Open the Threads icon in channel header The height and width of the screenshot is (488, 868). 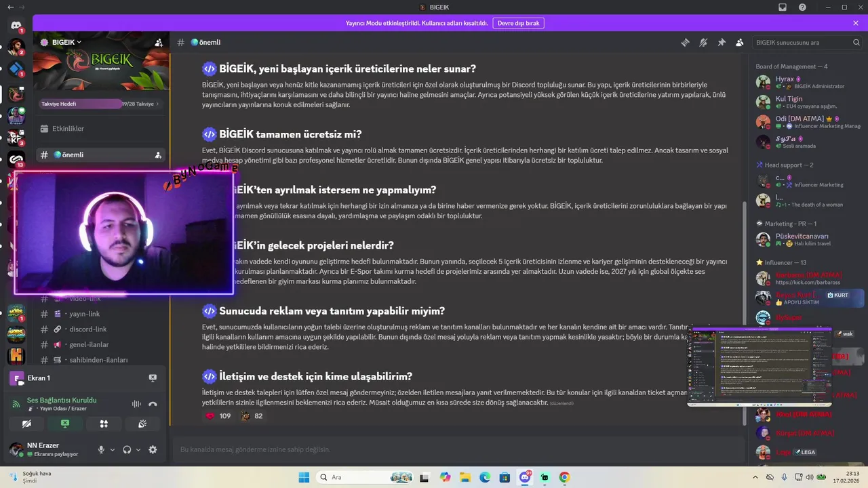point(685,42)
